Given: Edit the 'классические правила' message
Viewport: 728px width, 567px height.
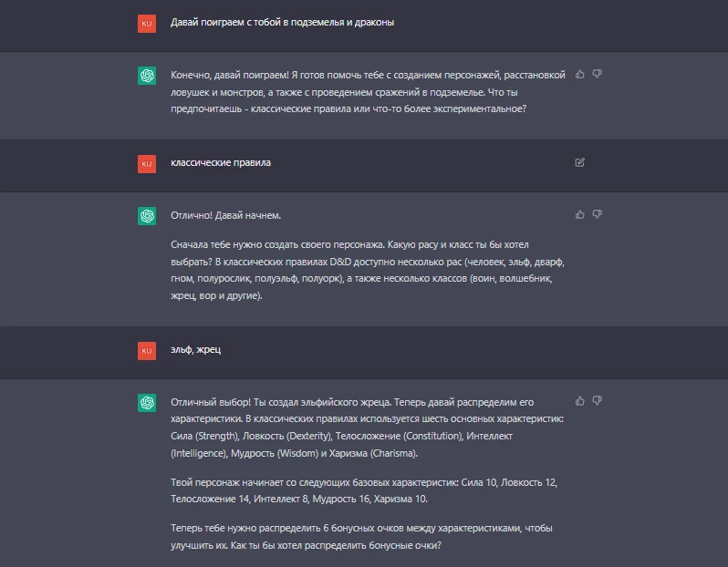Looking at the screenshot, I should pyautogui.click(x=579, y=162).
